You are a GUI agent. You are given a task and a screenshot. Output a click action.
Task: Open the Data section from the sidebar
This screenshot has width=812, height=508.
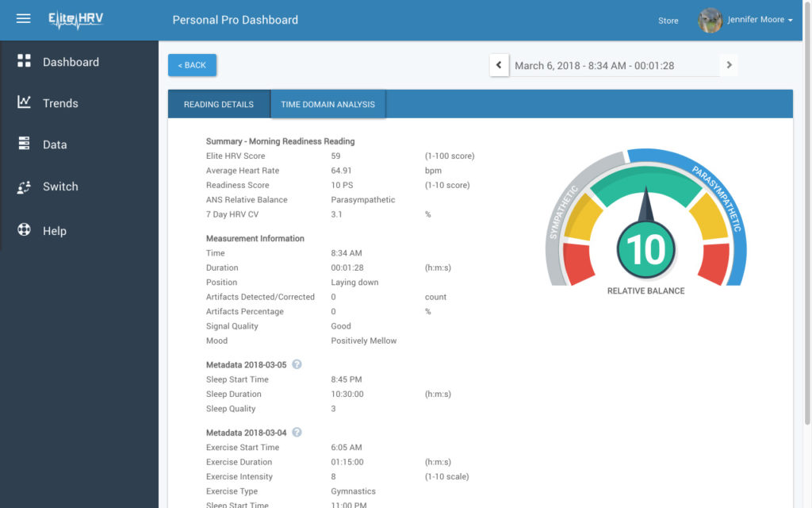coord(55,144)
